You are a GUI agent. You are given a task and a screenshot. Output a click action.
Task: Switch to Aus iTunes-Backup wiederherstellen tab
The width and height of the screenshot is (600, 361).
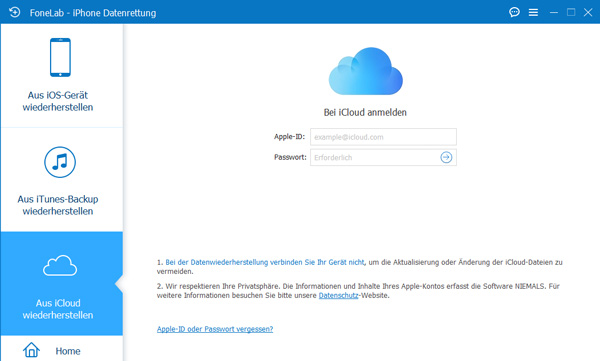[x=61, y=180]
